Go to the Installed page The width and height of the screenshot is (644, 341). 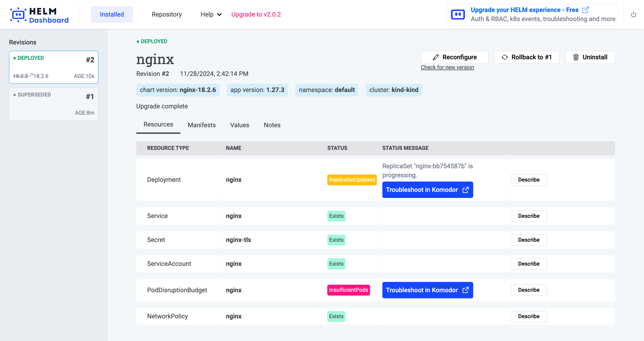pyautogui.click(x=112, y=14)
